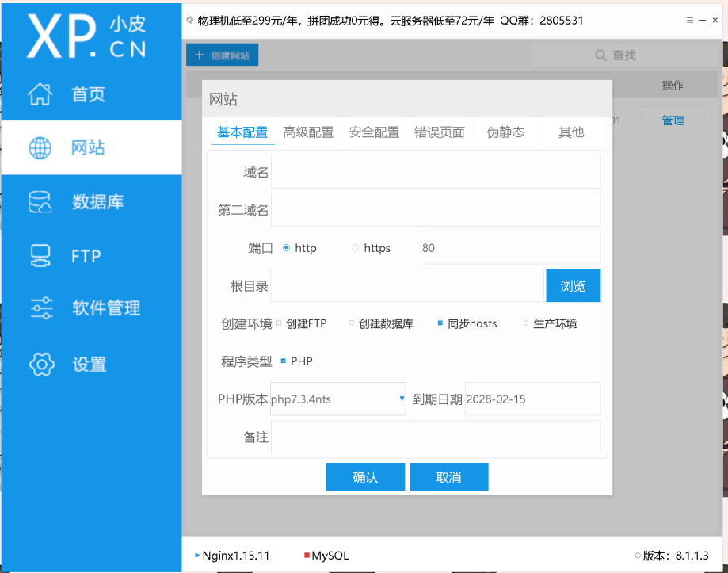Click the 版本：8.1.1.3 text
The width and height of the screenshot is (728, 573).
point(676,556)
